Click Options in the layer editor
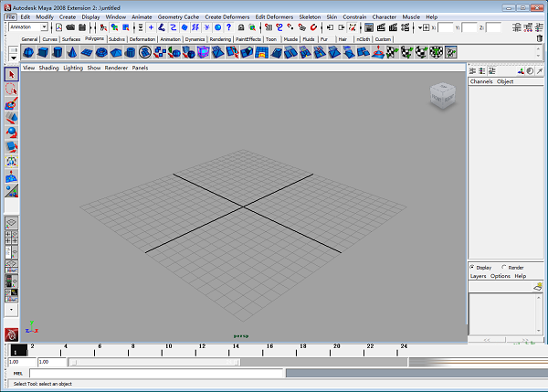 [x=501, y=276]
